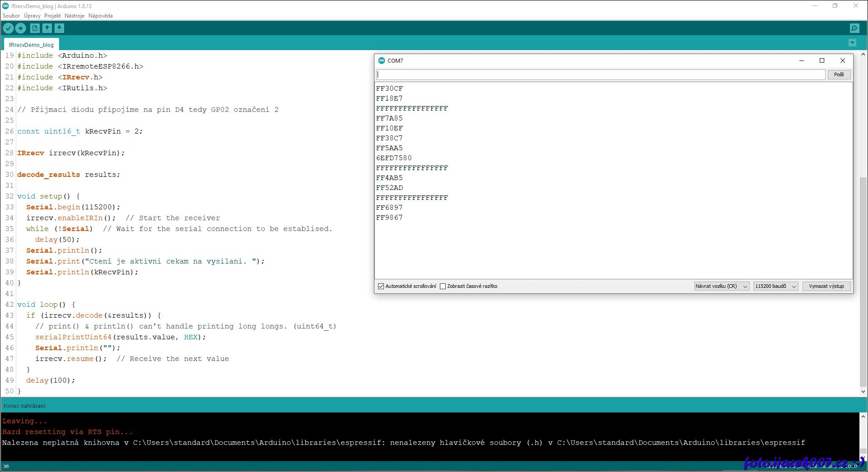Select the IRrecvDemo_blog sketch tab
This screenshot has height=472, width=868.
click(x=31, y=45)
